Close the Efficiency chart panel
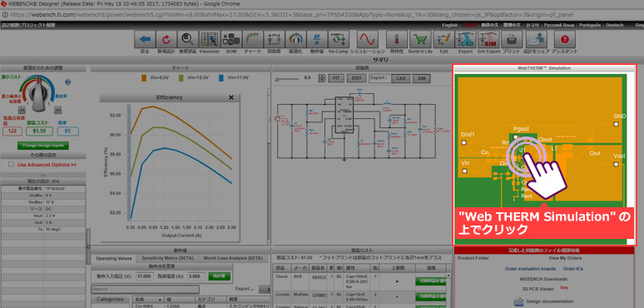This screenshot has width=644, height=308. pos(230,97)
